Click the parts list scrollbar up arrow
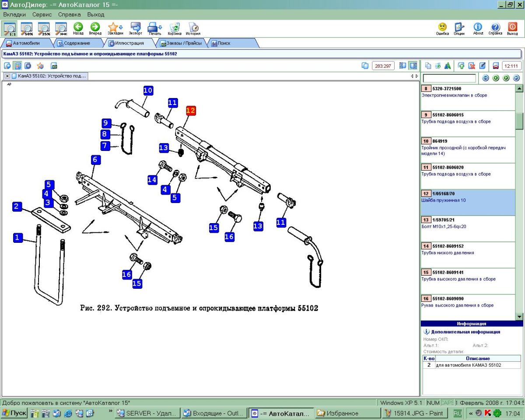 point(519,88)
